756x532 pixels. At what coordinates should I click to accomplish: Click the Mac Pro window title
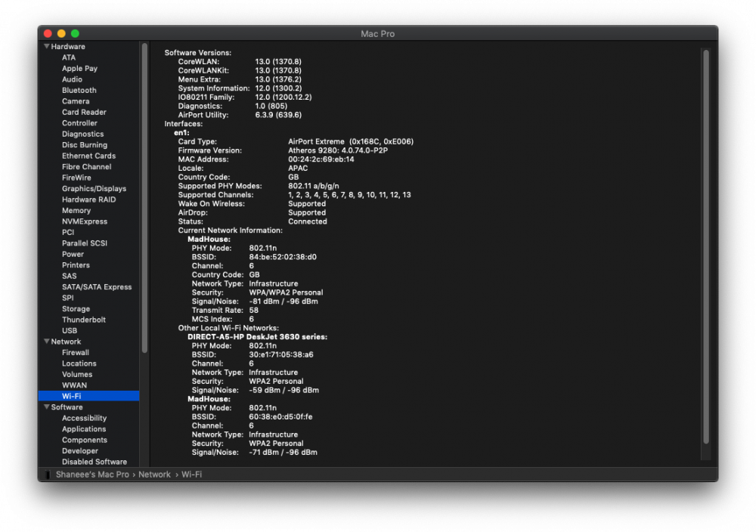click(x=377, y=34)
